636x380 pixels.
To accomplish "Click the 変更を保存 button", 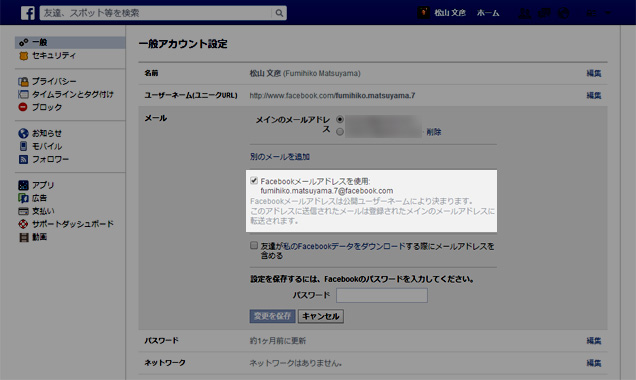I will [272, 316].
